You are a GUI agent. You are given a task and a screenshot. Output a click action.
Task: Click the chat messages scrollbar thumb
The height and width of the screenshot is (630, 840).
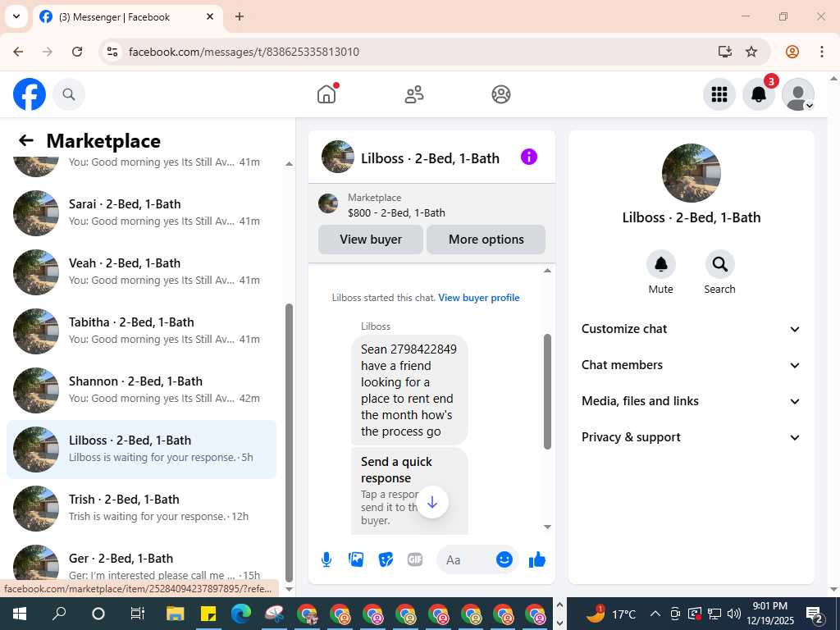pos(547,391)
